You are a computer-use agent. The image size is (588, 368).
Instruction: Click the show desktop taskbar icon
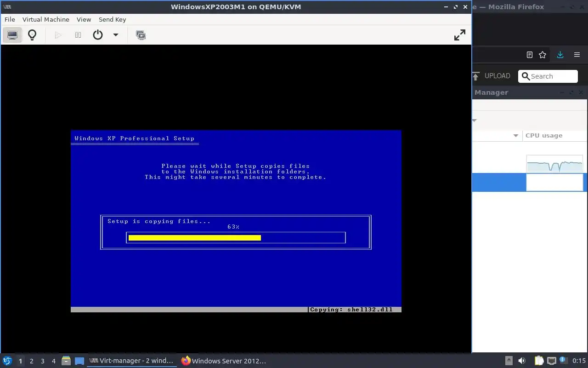(79, 361)
